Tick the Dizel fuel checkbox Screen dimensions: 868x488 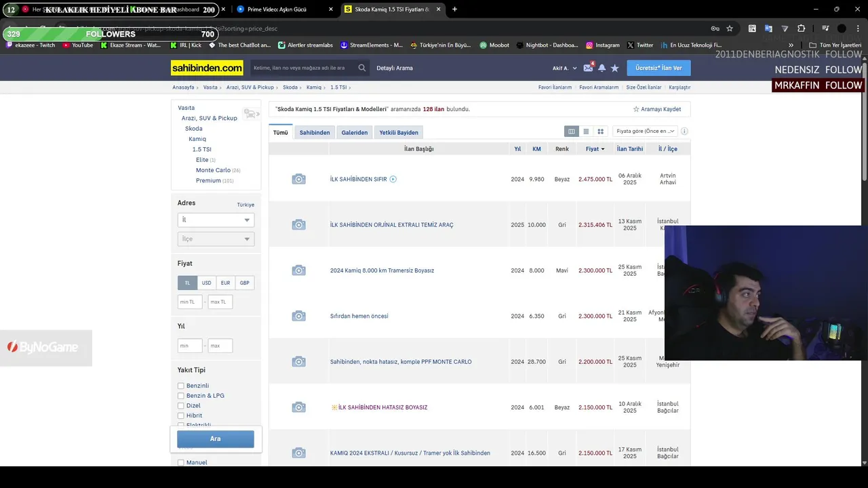click(181, 406)
